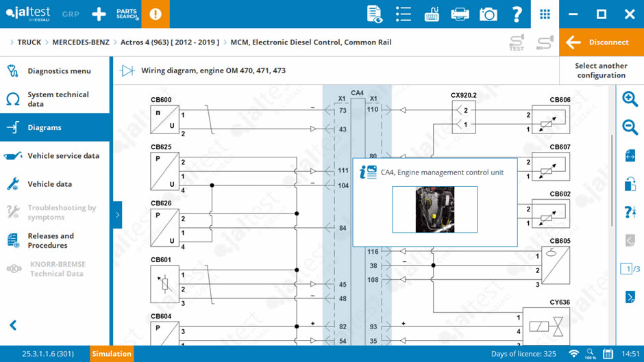Click the TEST cable icon

click(517, 42)
